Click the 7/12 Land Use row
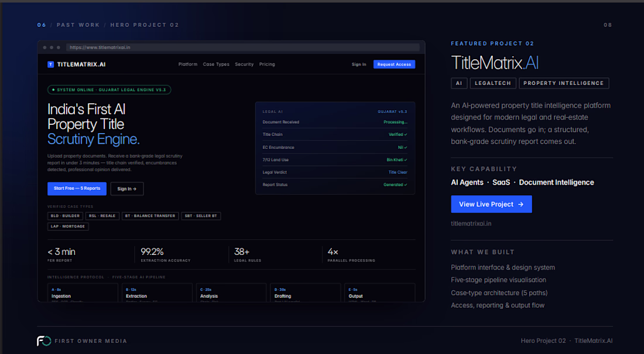The width and height of the screenshot is (644, 354). point(335,159)
